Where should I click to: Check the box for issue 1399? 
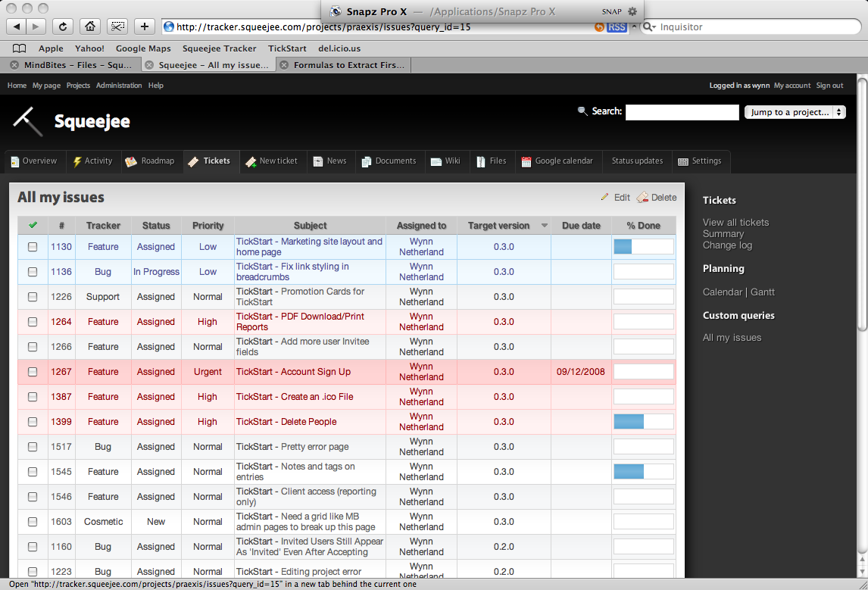pos(33,422)
